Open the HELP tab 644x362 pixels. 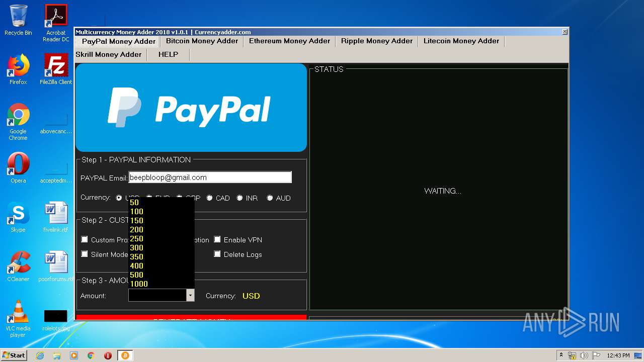pos(168,54)
